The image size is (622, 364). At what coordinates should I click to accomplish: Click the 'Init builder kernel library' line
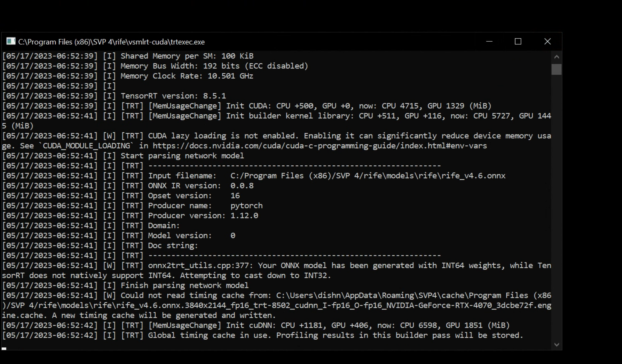[277, 121]
